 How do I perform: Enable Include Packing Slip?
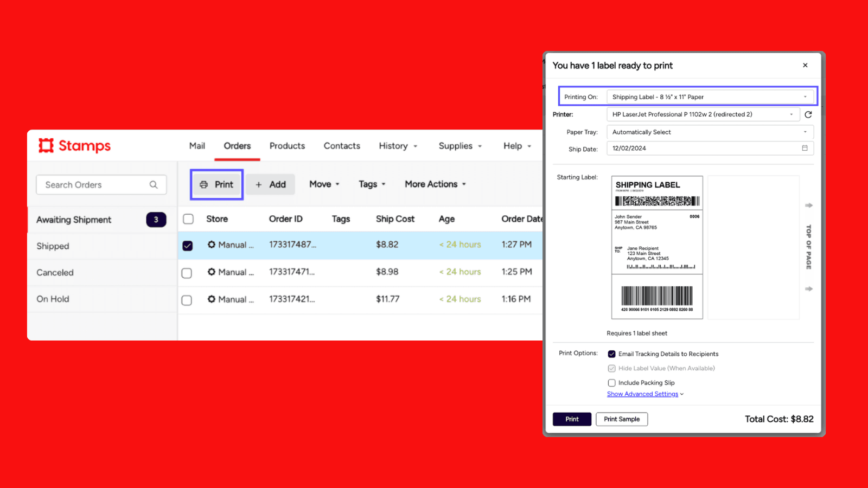coord(611,382)
